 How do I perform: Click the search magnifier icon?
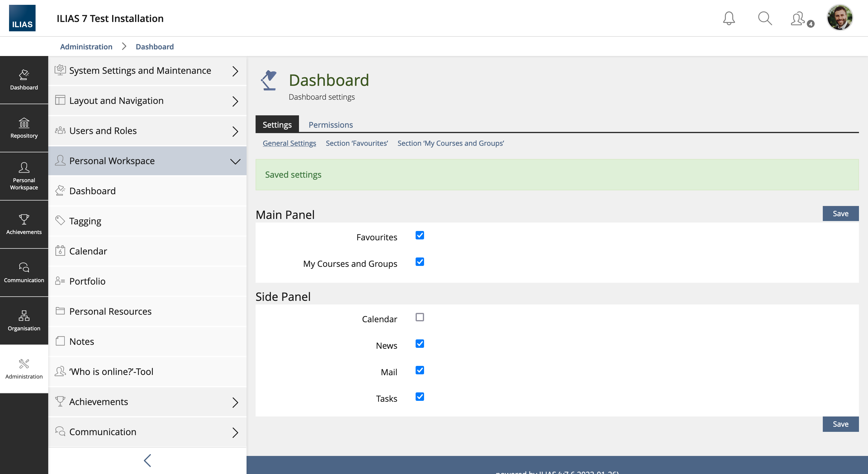tap(765, 18)
